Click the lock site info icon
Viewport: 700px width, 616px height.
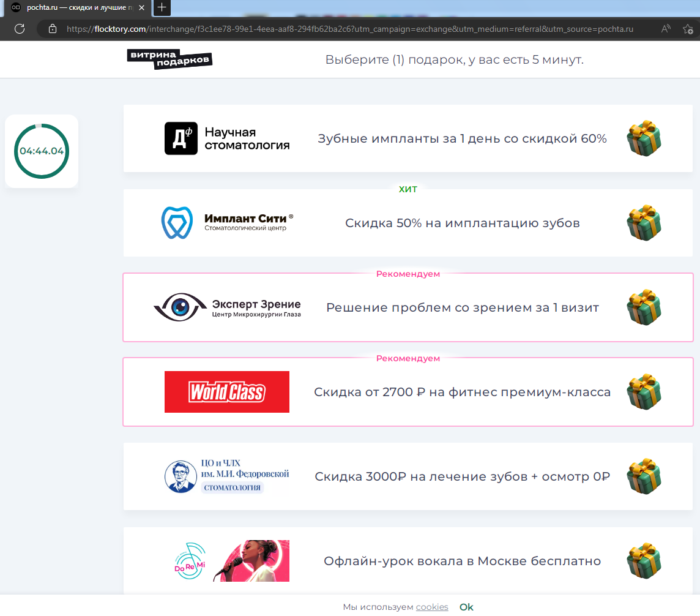pos(53,29)
